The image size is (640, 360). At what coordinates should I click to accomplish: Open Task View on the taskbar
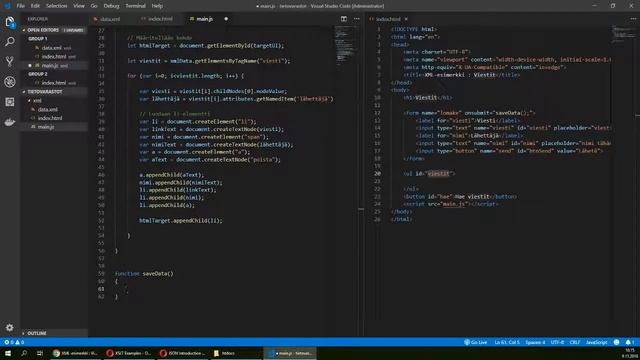tap(40, 353)
